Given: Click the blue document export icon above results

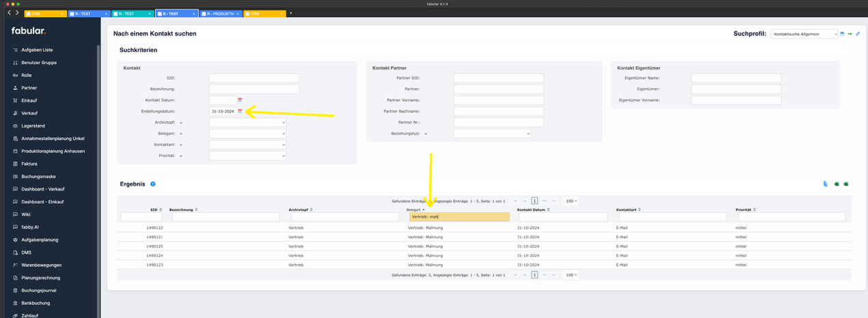Looking at the screenshot, I should 825,184.
